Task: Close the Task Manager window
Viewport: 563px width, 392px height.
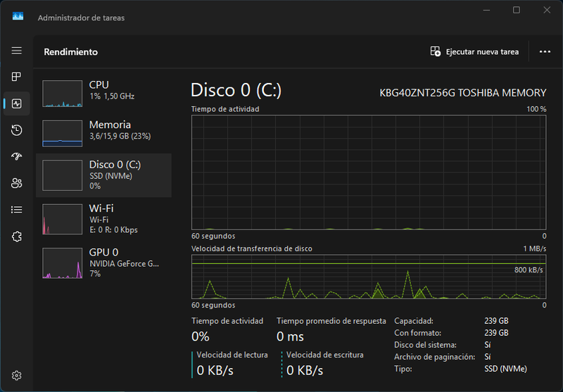Action: click(547, 10)
